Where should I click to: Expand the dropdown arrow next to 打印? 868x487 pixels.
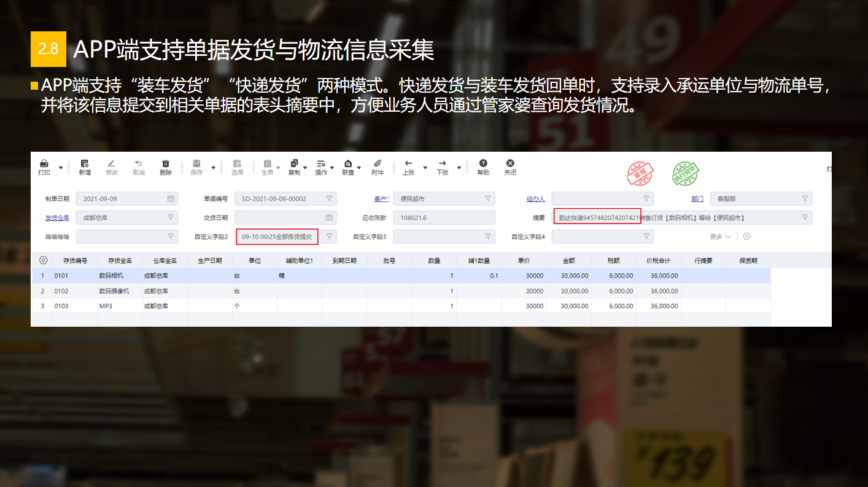[x=61, y=168]
